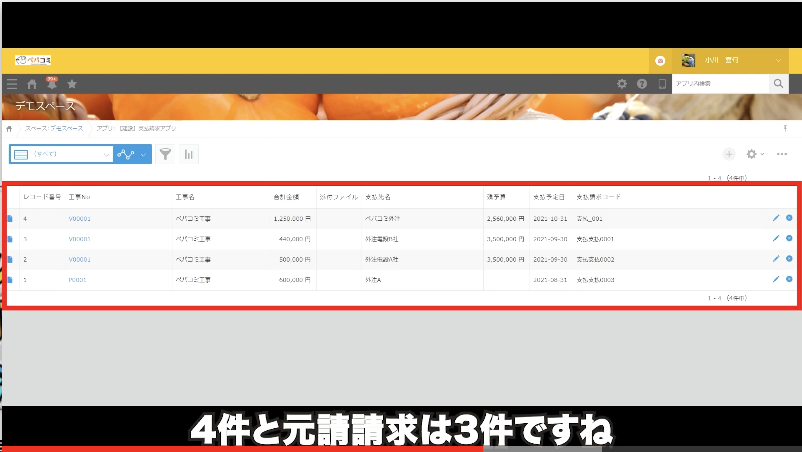Click the search magnifier button

(778, 84)
